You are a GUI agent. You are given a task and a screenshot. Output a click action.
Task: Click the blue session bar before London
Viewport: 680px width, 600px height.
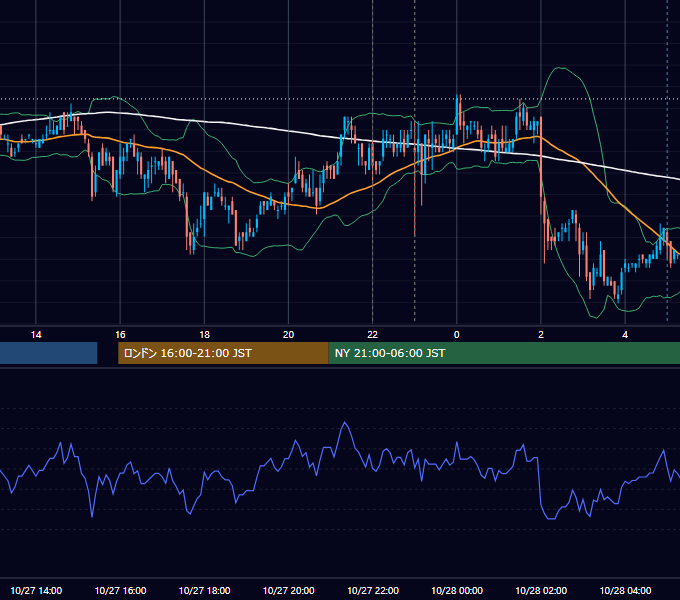tap(49, 353)
